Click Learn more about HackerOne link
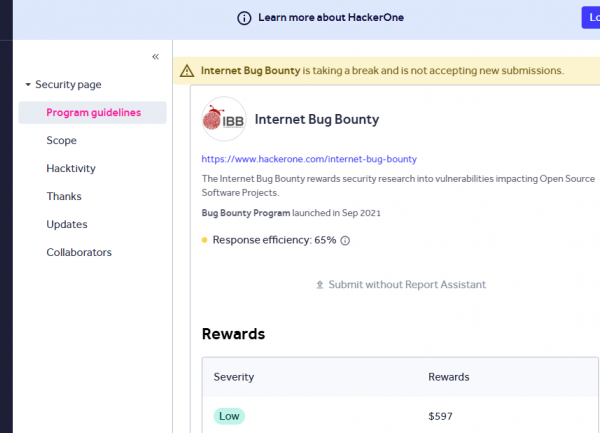This screenshot has width=600, height=433. 331,18
